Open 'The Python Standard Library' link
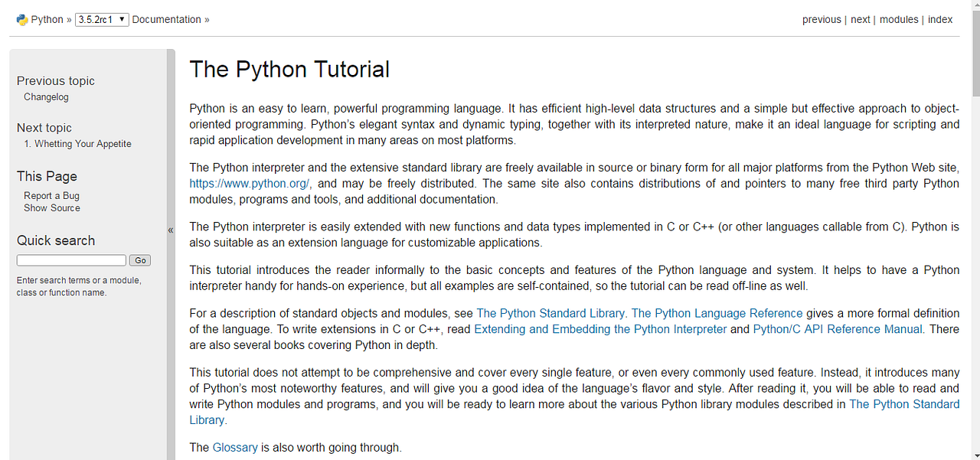 pyautogui.click(x=551, y=313)
